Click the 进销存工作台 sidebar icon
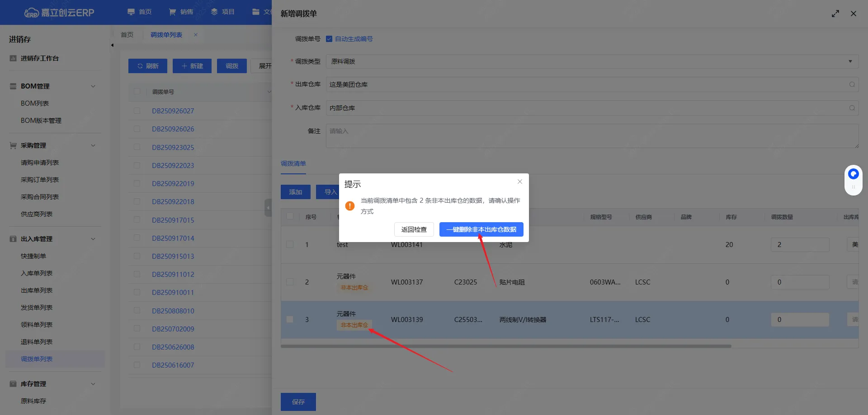 13,58
